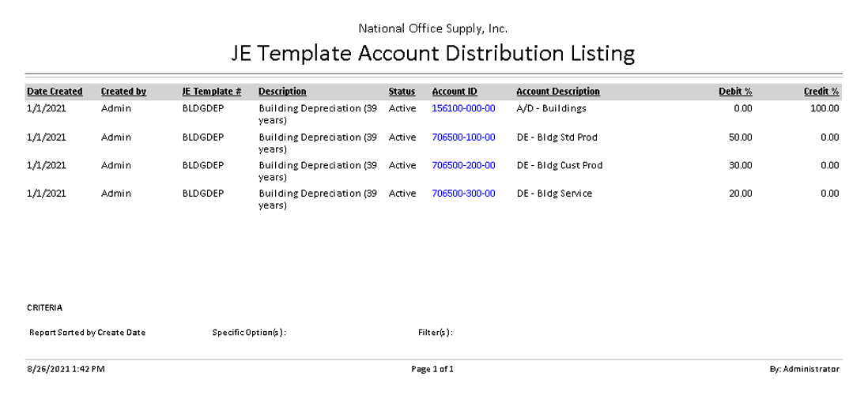Select the Account Description column header
The image size is (868, 414).
tap(558, 92)
